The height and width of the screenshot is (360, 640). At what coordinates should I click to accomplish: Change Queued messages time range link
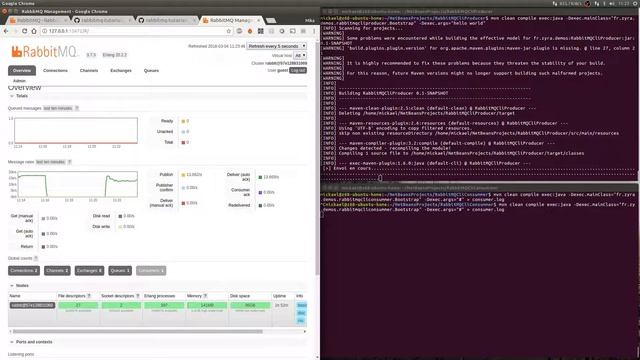58,108
